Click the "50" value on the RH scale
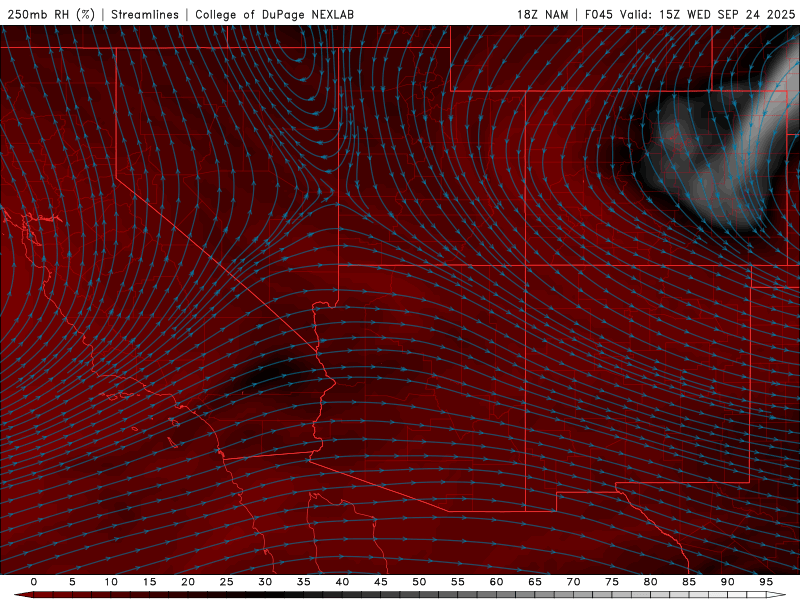The image size is (800, 600). click(x=419, y=582)
